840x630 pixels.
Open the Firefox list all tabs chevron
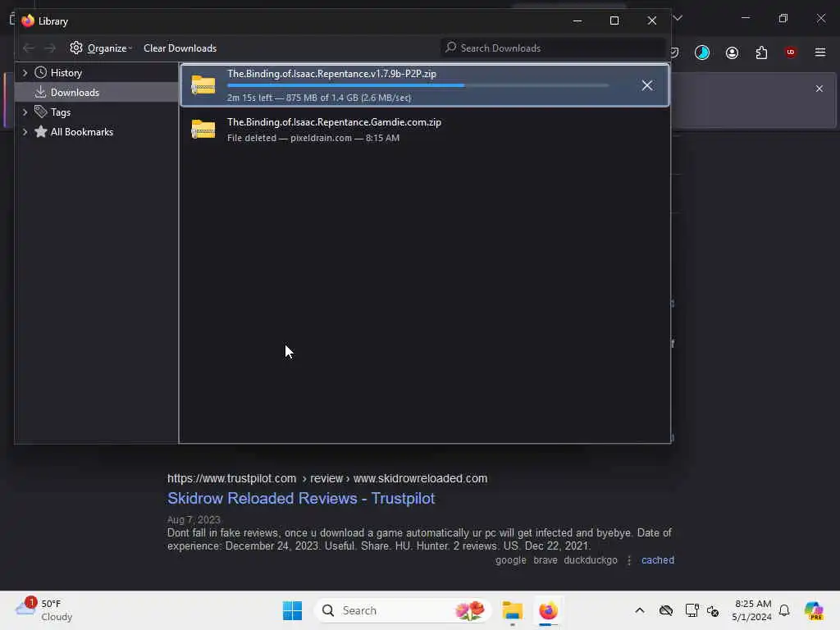pyautogui.click(x=678, y=18)
